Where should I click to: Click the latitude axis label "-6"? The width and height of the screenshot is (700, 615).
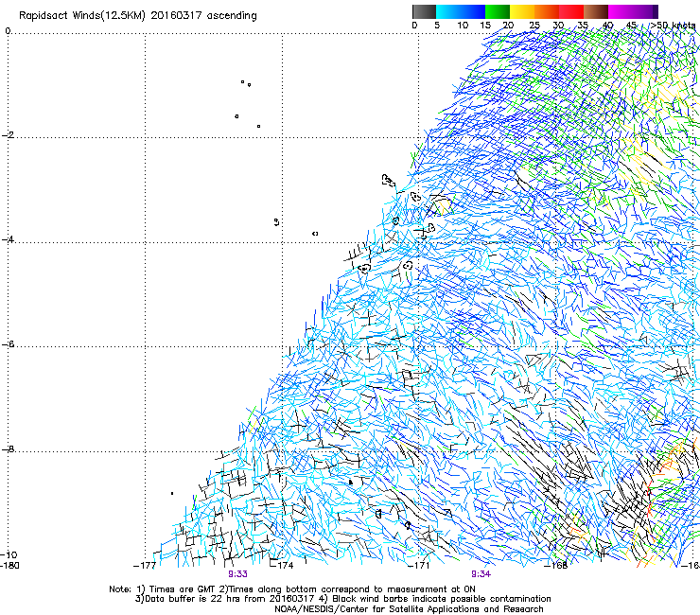coord(8,344)
